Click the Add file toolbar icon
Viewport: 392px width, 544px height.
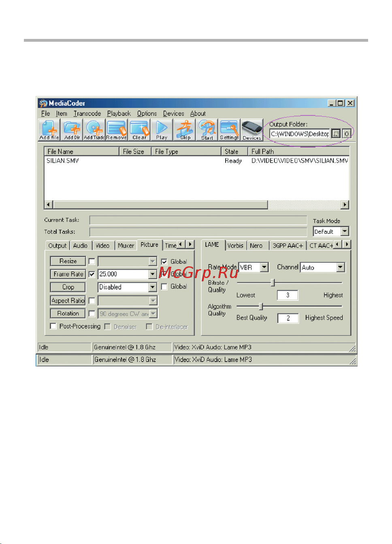49,130
